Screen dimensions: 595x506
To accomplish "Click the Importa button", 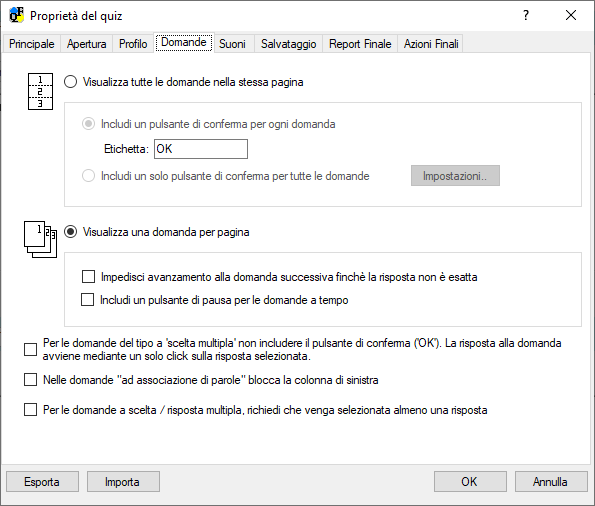I will (x=123, y=482).
